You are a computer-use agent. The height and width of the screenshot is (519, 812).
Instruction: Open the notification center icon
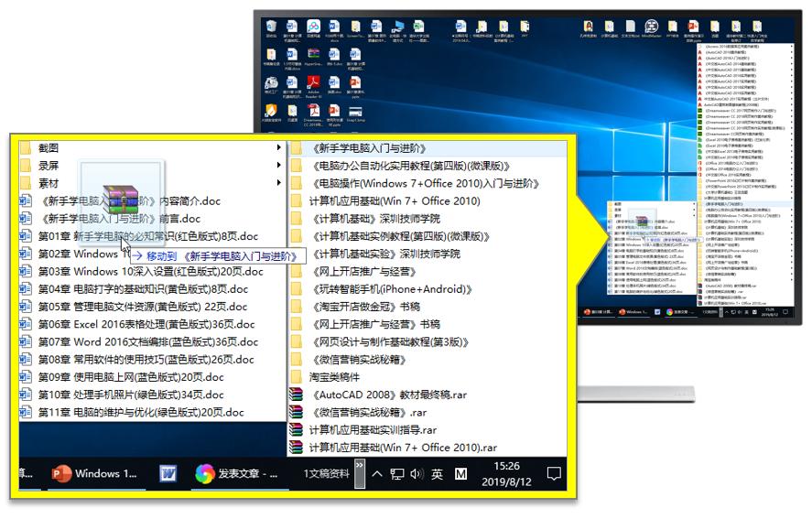554,473
